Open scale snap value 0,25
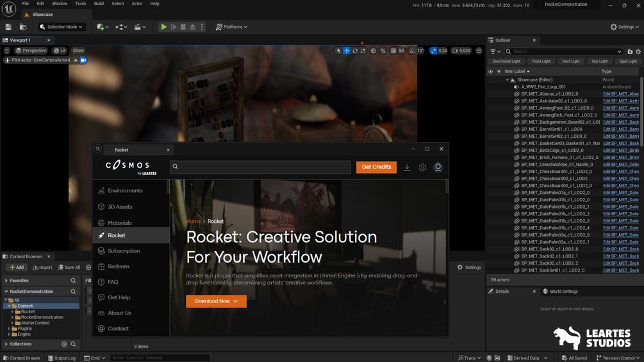The image size is (644, 362). [442, 51]
